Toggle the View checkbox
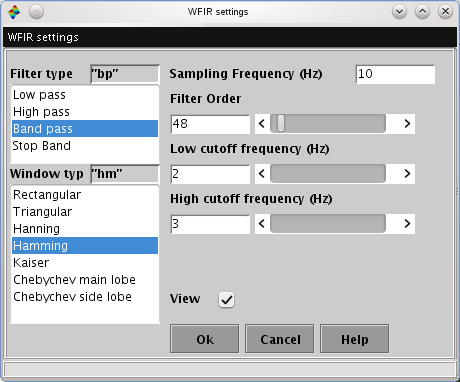Screen dimensions: 460x382 (x=226, y=300)
